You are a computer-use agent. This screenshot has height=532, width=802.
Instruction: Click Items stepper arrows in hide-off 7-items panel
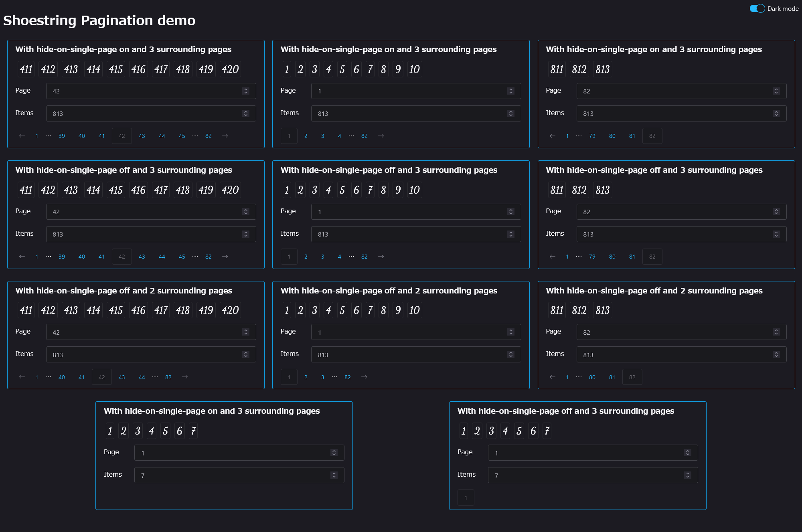point(687,475)
